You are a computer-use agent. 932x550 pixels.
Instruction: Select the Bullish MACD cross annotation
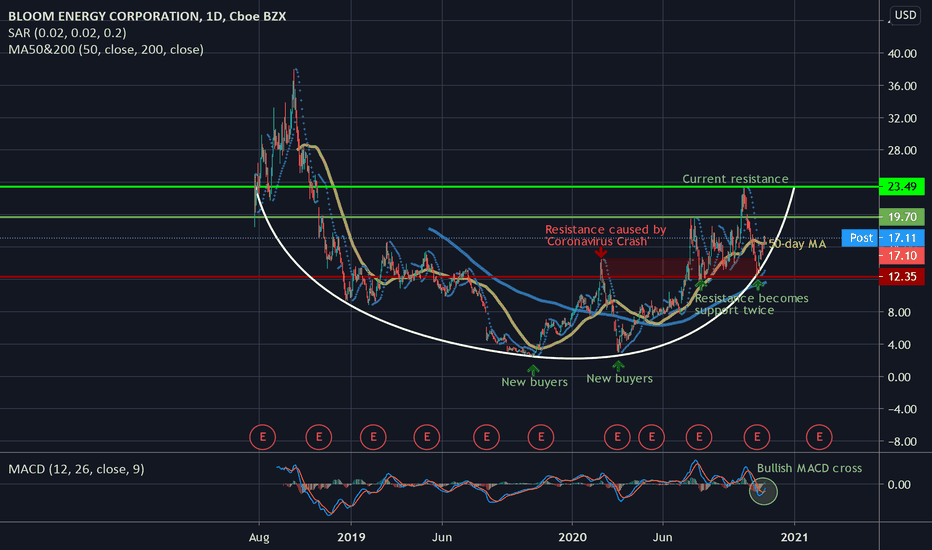(809, 468)
